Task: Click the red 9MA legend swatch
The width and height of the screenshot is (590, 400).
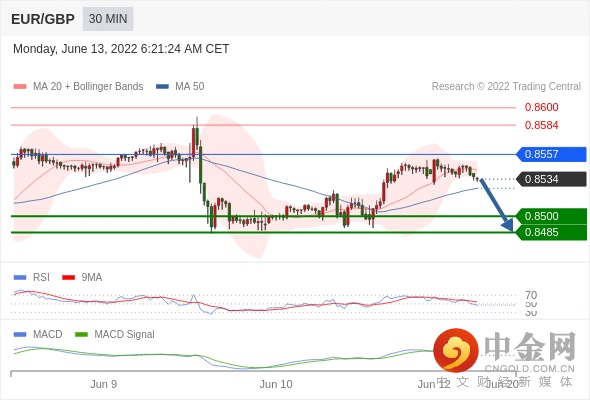Action: pyautogui.click(x=68, y=278)
